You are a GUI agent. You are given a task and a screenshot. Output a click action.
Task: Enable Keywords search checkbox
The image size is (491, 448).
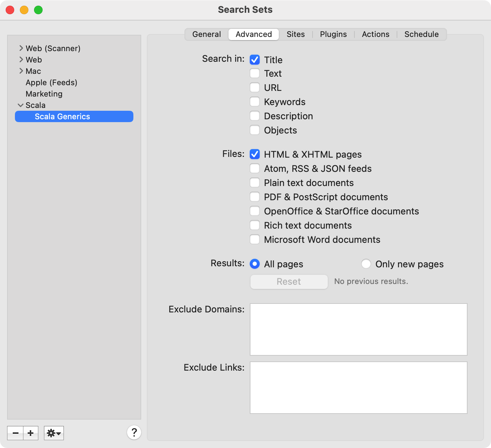(255, 102)
